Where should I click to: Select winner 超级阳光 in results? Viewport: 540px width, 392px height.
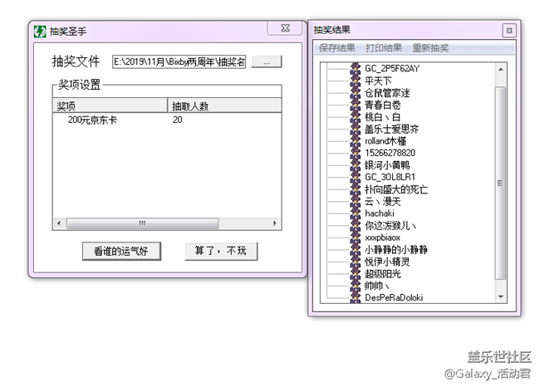coord(383,273)
